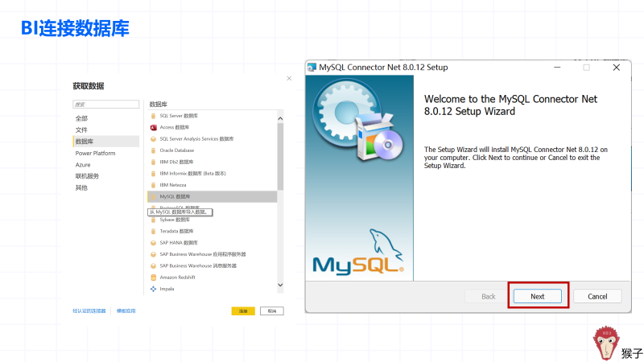Select the Azure category

tap(83, 165)
